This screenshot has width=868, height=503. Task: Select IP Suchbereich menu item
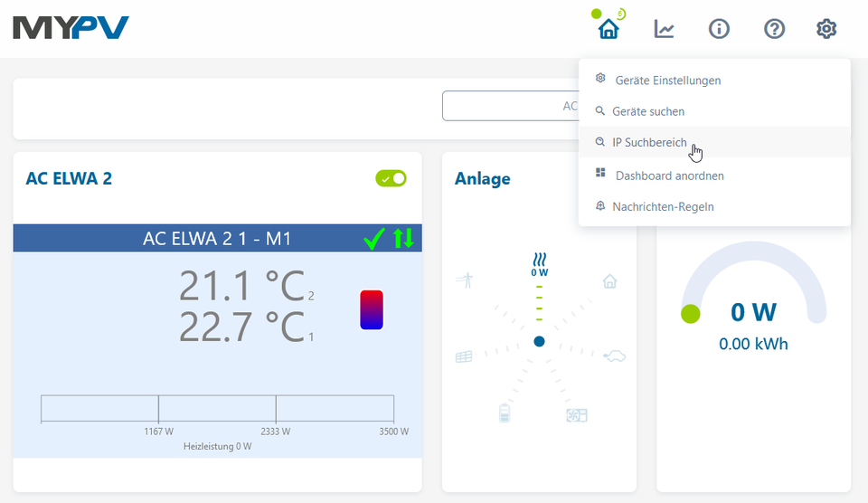(649, 143)
